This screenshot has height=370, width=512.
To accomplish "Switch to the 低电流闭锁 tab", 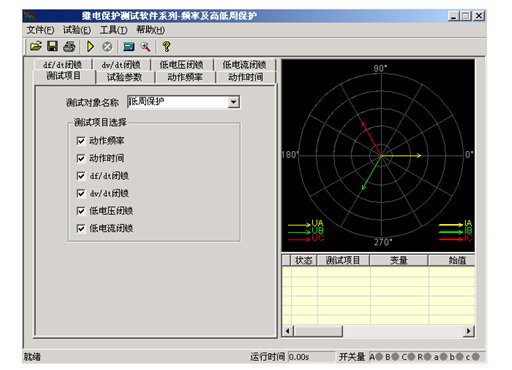I will (x=244, y=65).
